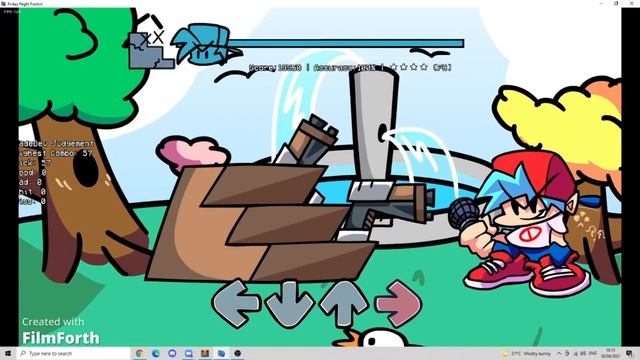This screenshot has width=640, height=360.
Task: Open the blue chat-bubble app on the taskbar
Action: [x=189, y=353]
